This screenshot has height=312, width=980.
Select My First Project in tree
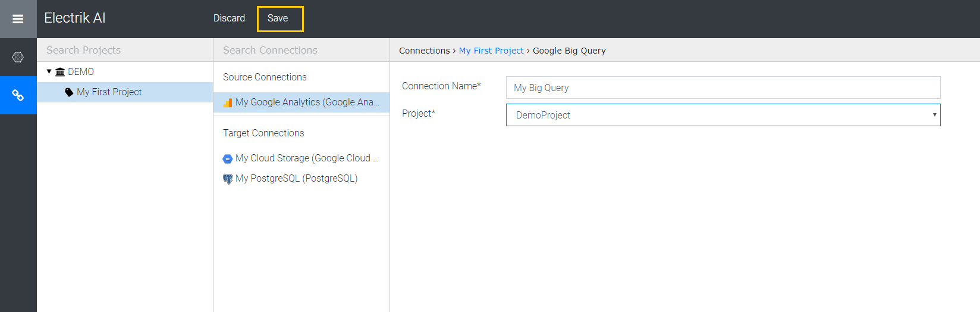point(109,92)
